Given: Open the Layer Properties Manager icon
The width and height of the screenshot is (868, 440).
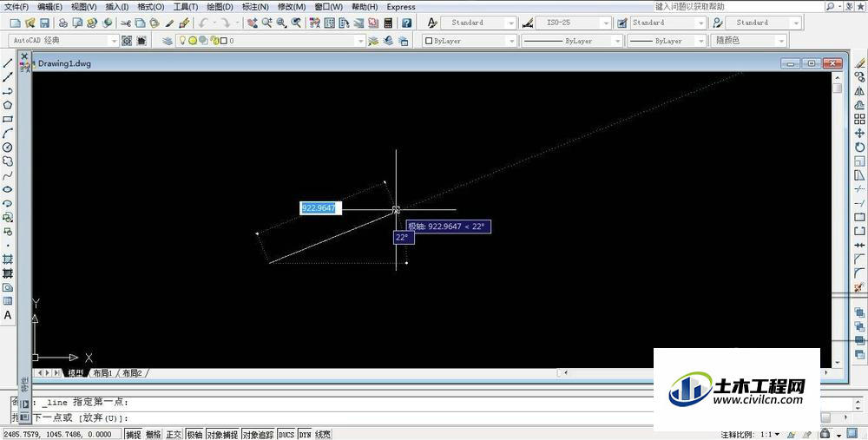Looking at the screenshot, I should (168, 41).
